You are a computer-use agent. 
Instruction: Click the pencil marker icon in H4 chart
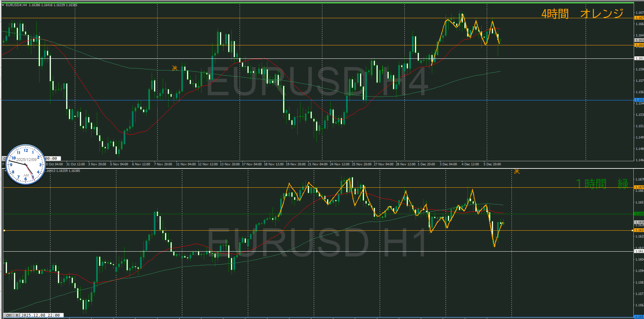(x=175, y=68)
